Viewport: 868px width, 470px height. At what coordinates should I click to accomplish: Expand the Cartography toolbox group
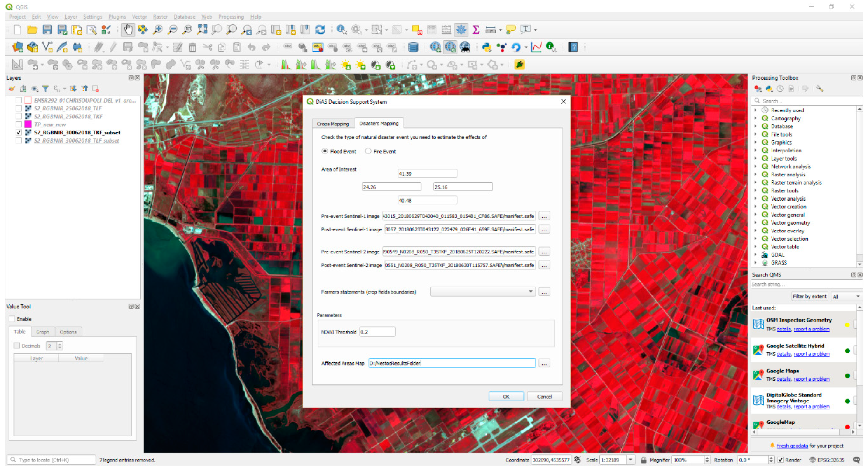tap(756, 118)
